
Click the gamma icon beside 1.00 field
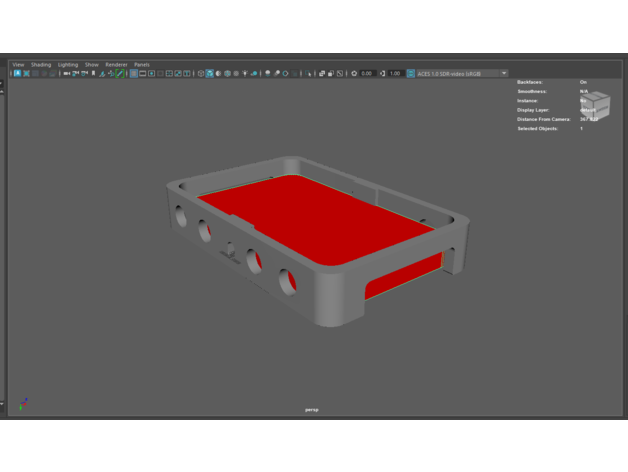[x=383, y=73]
